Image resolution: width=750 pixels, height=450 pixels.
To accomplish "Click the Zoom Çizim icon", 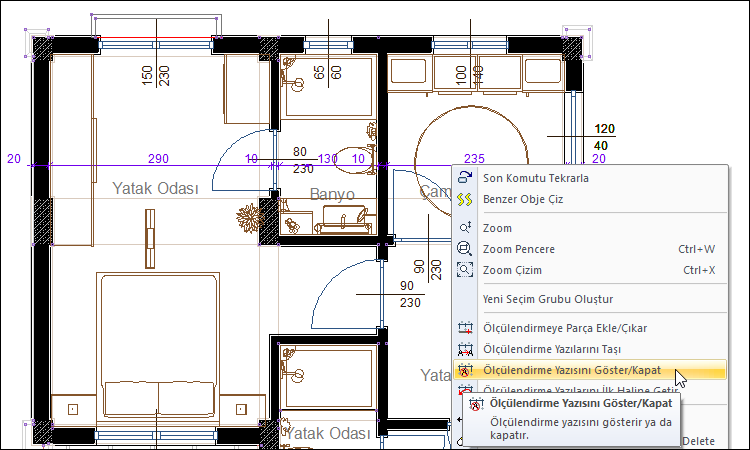I will pos(465,270).
